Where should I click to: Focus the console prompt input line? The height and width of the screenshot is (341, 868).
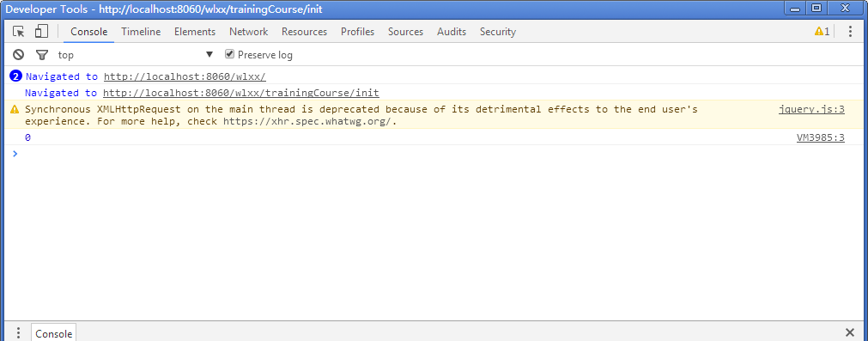(437, 154)
